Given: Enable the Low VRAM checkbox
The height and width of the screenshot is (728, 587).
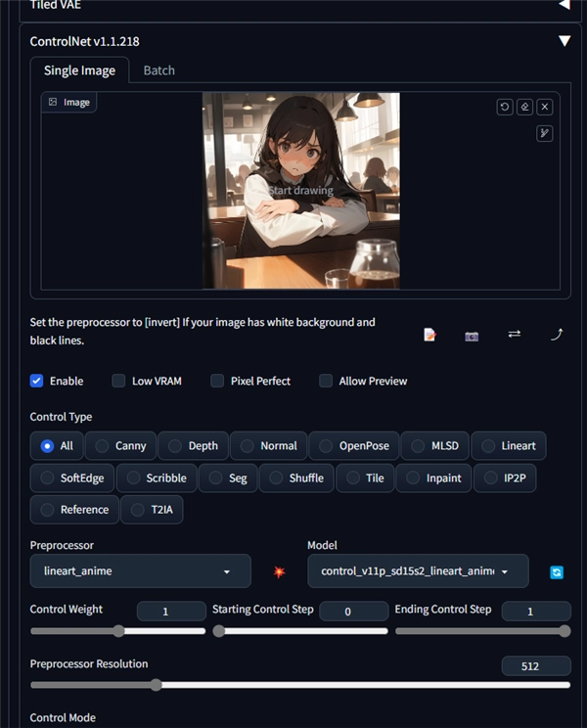Looking at the screenshot, I should click(x=118, y=381).
